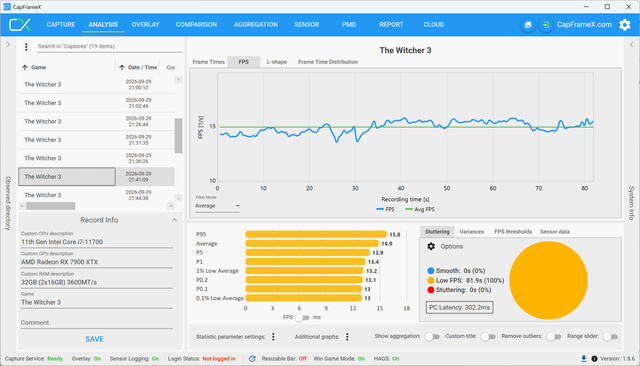The width and height of the screenshot is (640, 366).
Task: Select The Witcher 3 capture at 21:00:12
Action: coord(96,84)
